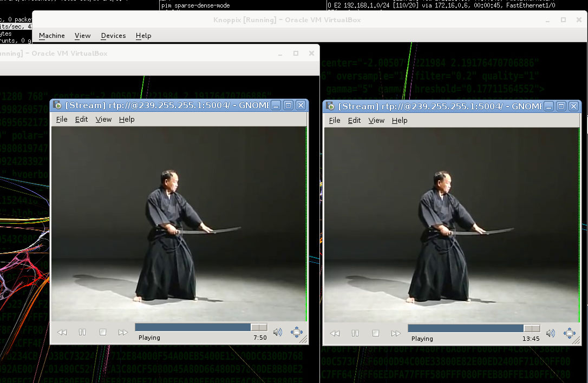This screenshot has width=588, height=383.
Task: Click Help in the VirtualBox menu bar
Action: 143,36
